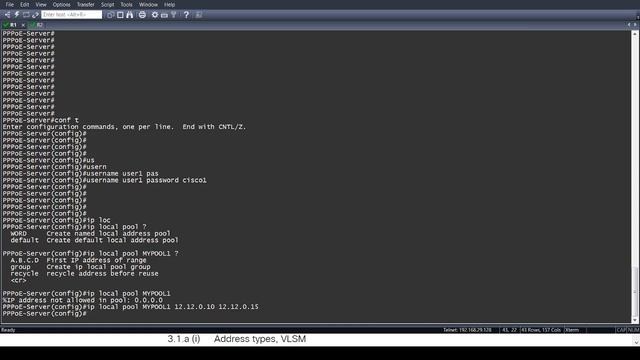Screen dimensions: 640x360
Task: Click the NUM indicator in status bar
Action: pyautogui.click(x=633, y=330)
